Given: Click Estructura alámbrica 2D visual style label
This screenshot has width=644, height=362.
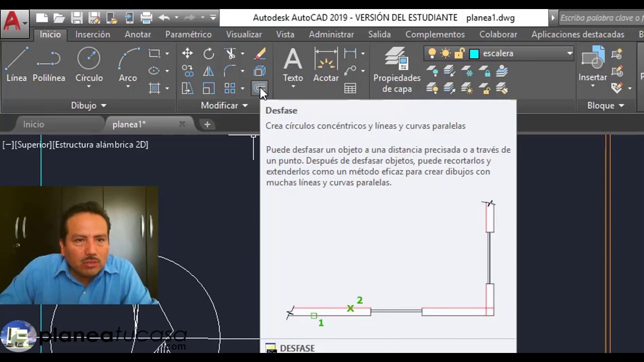Looking at the screenshot, I should 100,145.
